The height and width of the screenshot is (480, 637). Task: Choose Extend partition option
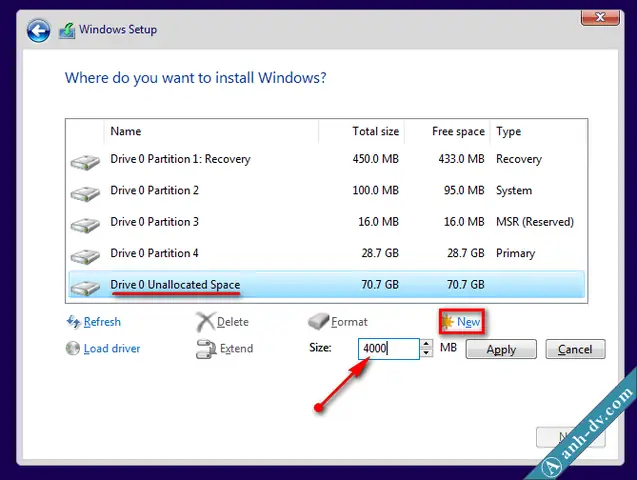tap(236, 348)
